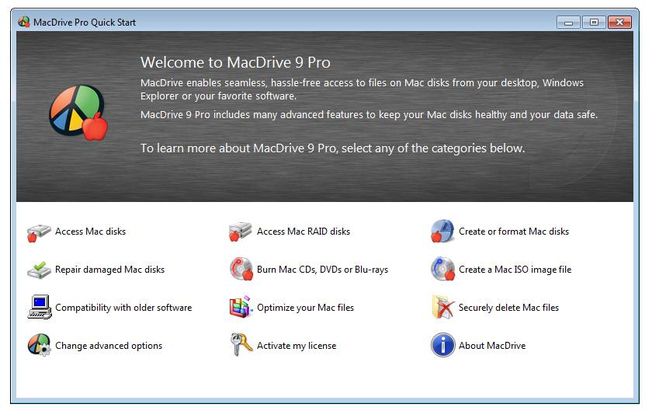The image size is (659, 418).
Task: Open Burn Mac CDs, DVDs or Blu-rays link
Action: tap(322, 270)
